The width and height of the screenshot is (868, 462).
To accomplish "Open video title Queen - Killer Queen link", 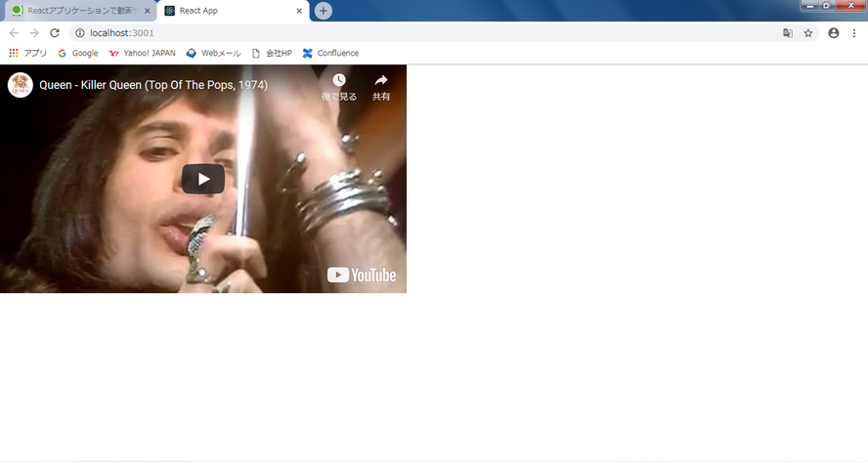I will point(153,85).
